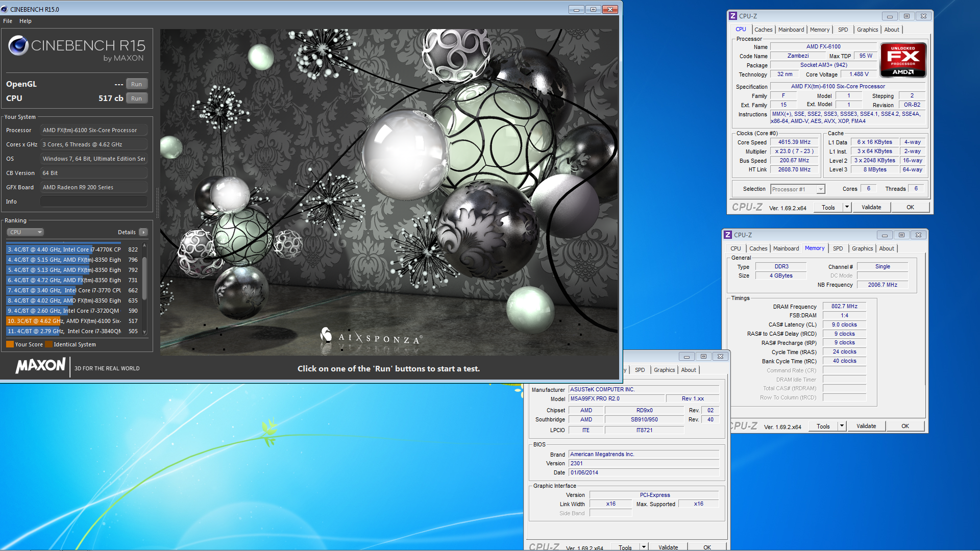
Task: Switch to SPD tab in Mainboard CPU-Z window
Action: 640,370
